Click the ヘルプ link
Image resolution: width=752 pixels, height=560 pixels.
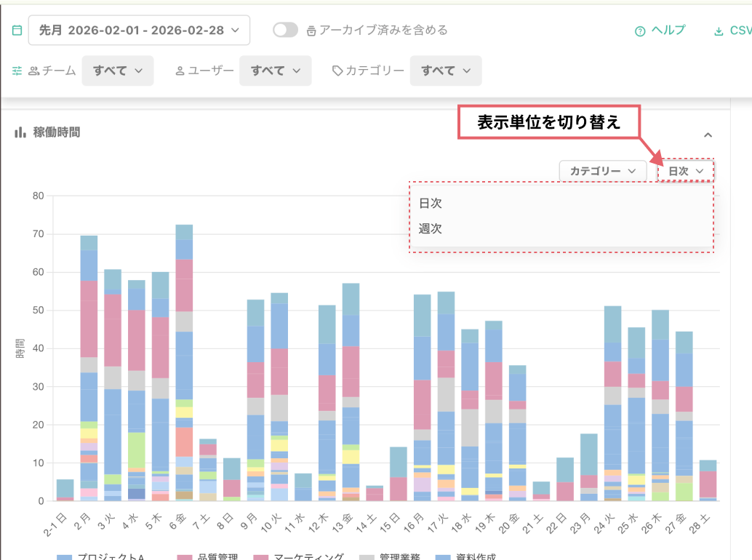(x=666, y=31)
